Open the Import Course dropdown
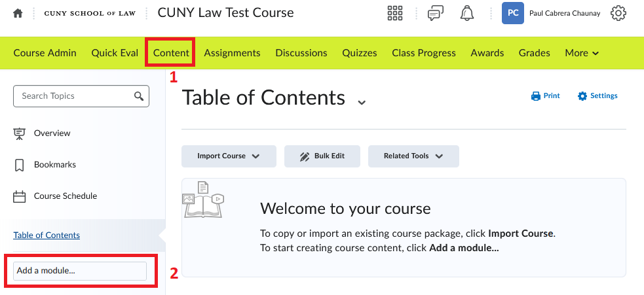This screenshot has height=295, width=644. 229,156
